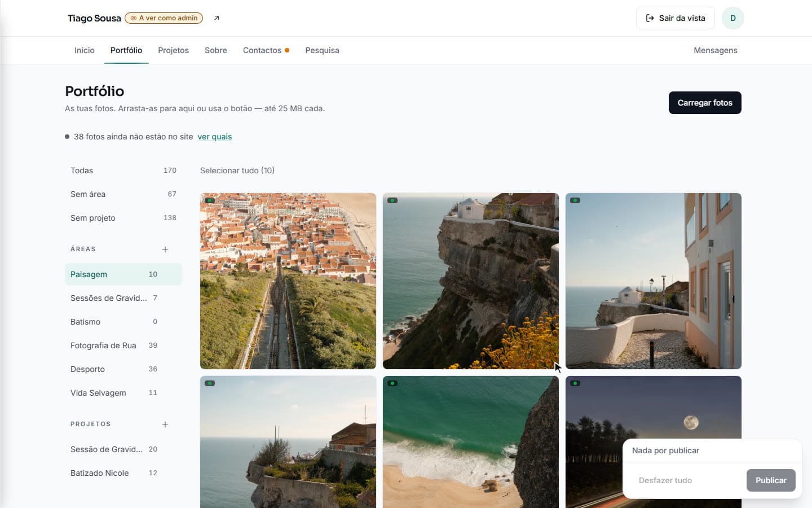Toggle status indicator on white terrace house photo
Screen dimensions: 812x508
[575, 200]
